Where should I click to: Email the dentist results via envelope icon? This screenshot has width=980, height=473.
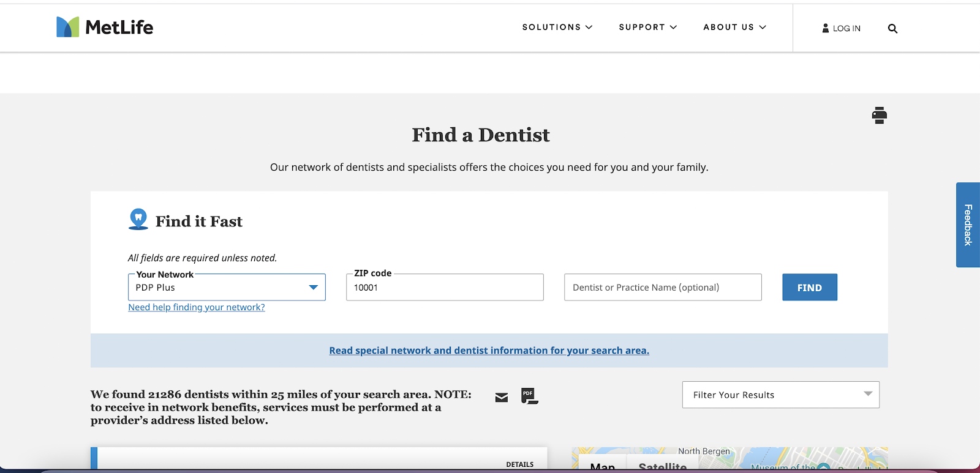502,398
